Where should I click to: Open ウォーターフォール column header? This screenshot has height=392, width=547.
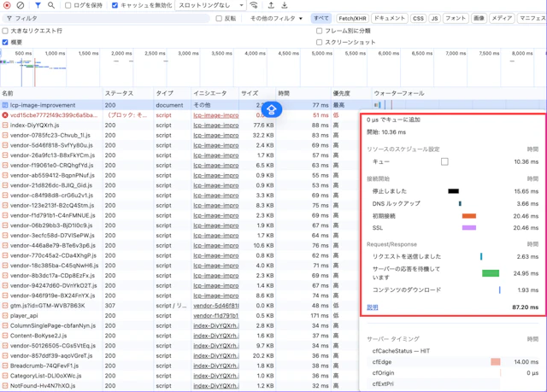[459, 93]
